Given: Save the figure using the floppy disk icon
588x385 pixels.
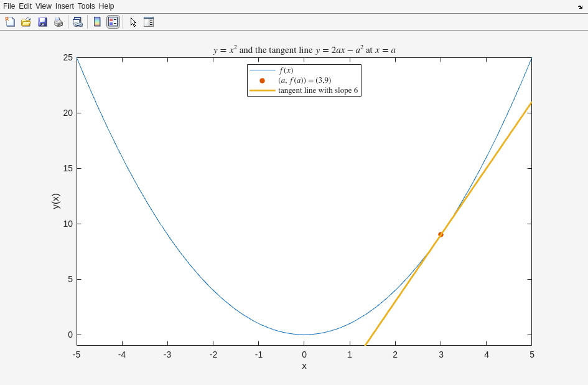Looking at the screenshot, I should click(x=42, y=22).
